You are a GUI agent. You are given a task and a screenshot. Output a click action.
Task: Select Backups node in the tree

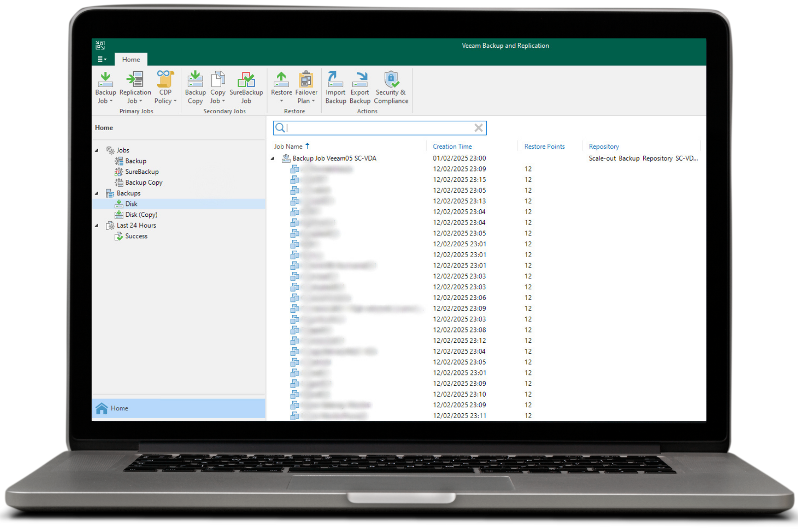(129, 194)
